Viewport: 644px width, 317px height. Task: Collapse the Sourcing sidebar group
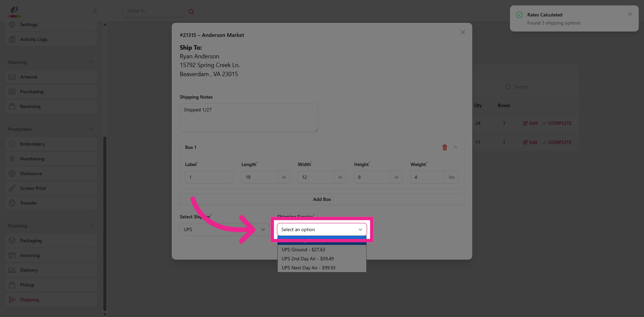click(x=91, y=62)
